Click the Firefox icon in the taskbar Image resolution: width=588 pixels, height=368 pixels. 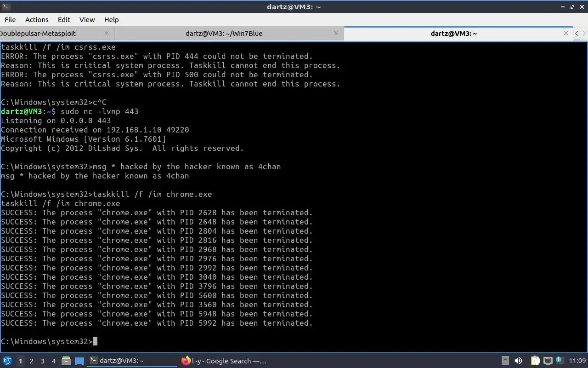[x=186, y=361]
